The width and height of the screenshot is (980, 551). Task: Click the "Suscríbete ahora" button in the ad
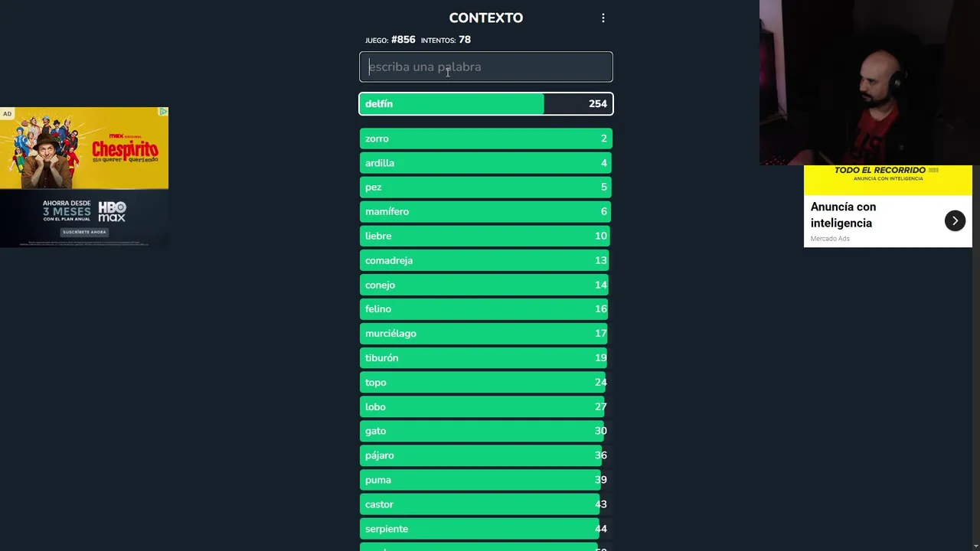pos(84,232)
